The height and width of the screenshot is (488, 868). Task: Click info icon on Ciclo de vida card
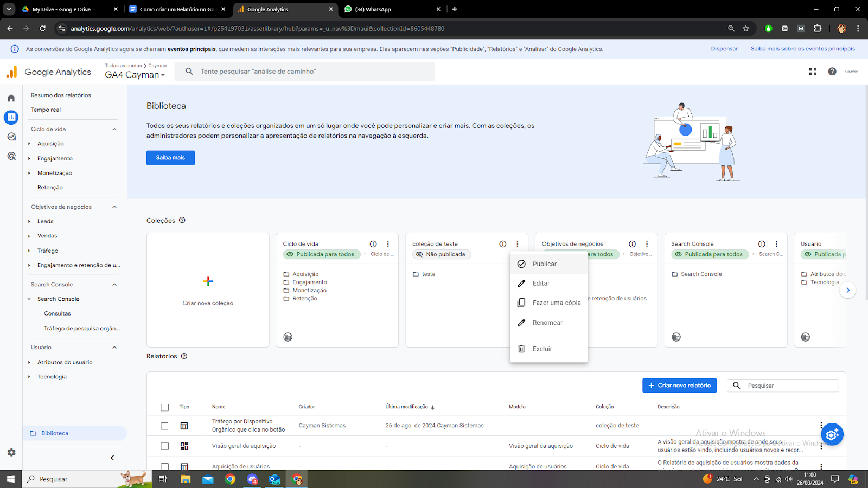click(373, 244)
